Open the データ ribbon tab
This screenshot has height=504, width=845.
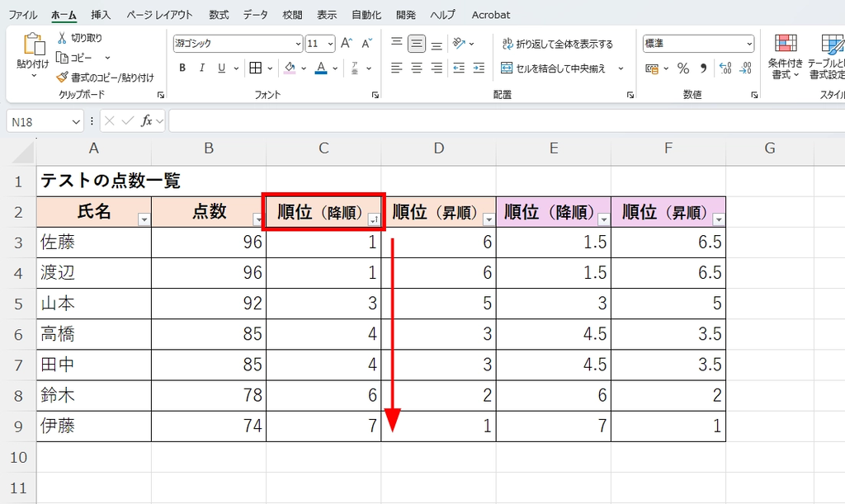click(x=255, y=14)
